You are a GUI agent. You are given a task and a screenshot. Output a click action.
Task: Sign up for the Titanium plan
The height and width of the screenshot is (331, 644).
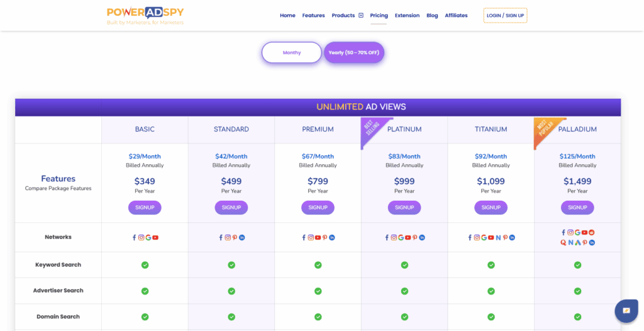click(x=491, y=208)
